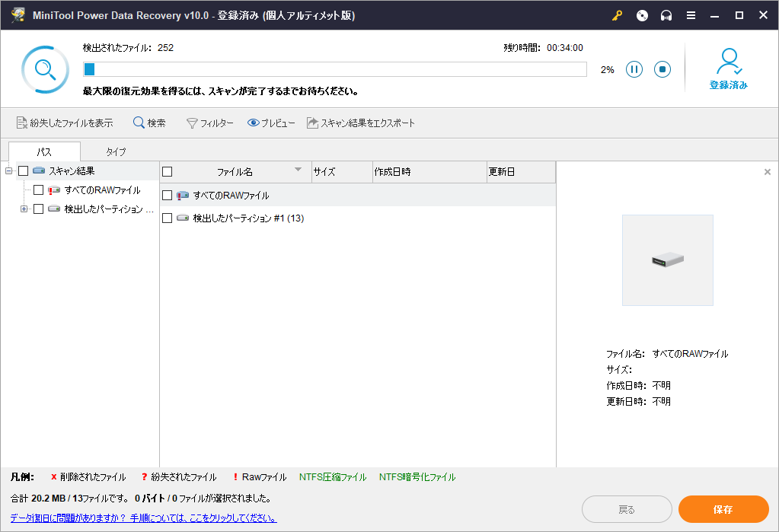Image resolution: width=779 pixels, height=532 pixels.
Task: Click the bootable disc icon in title bar
Action: point(642,16)
